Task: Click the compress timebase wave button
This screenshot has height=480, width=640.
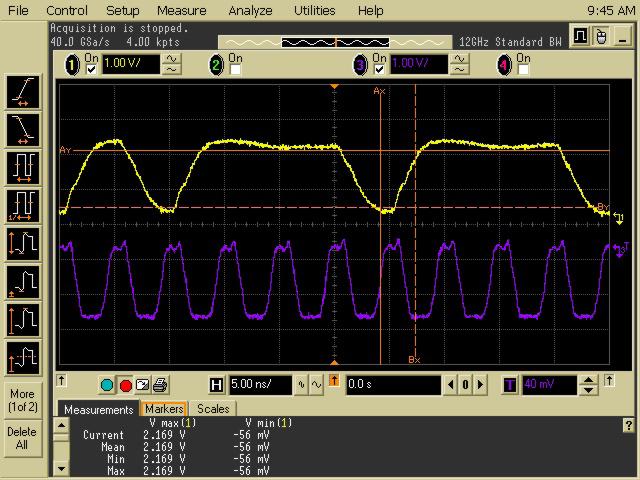Action: [301, 385]
